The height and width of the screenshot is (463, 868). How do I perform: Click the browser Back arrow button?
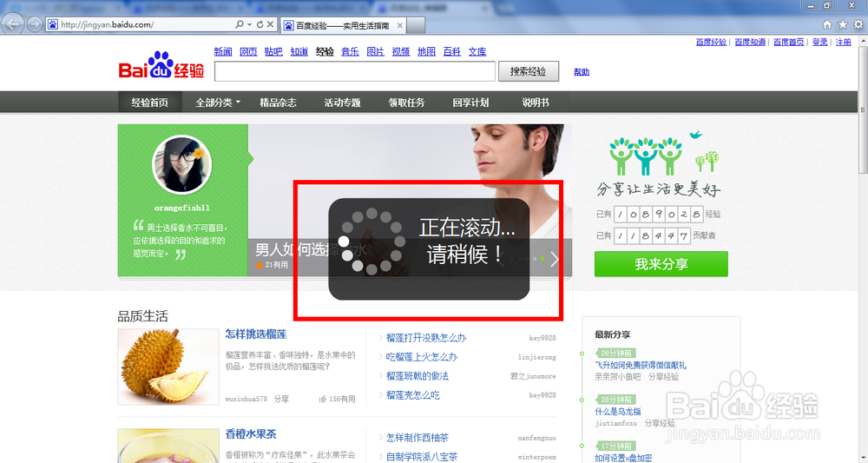point(12,24)
